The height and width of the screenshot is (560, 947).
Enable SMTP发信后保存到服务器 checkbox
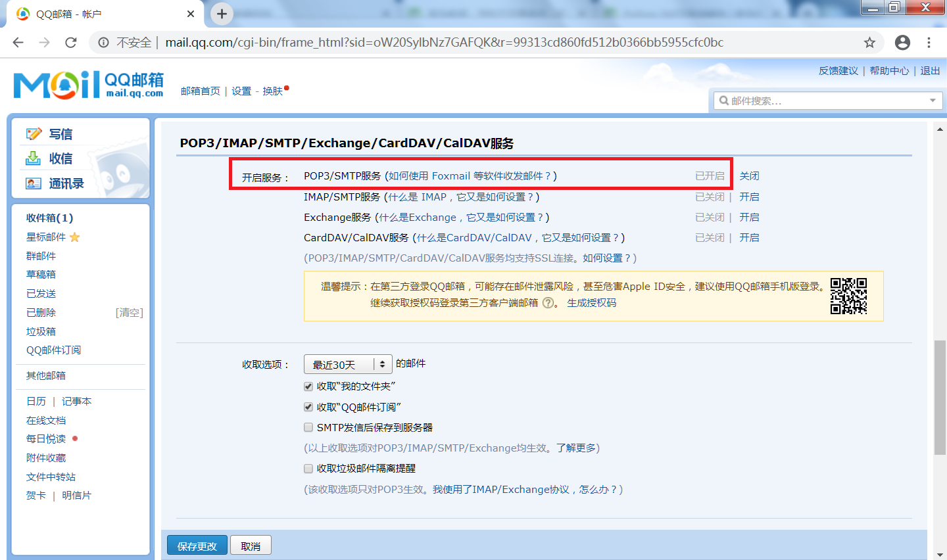(x=308, y=427)
